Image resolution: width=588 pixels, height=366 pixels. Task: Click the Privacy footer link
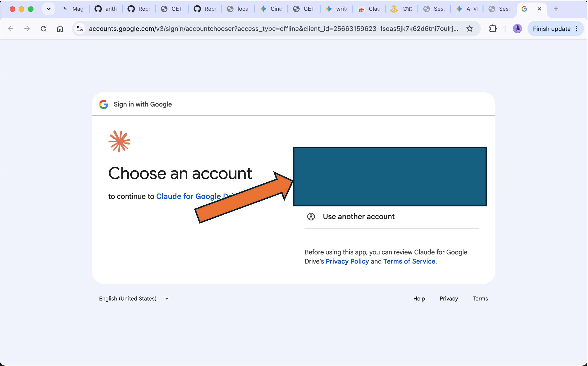point(449,298)
